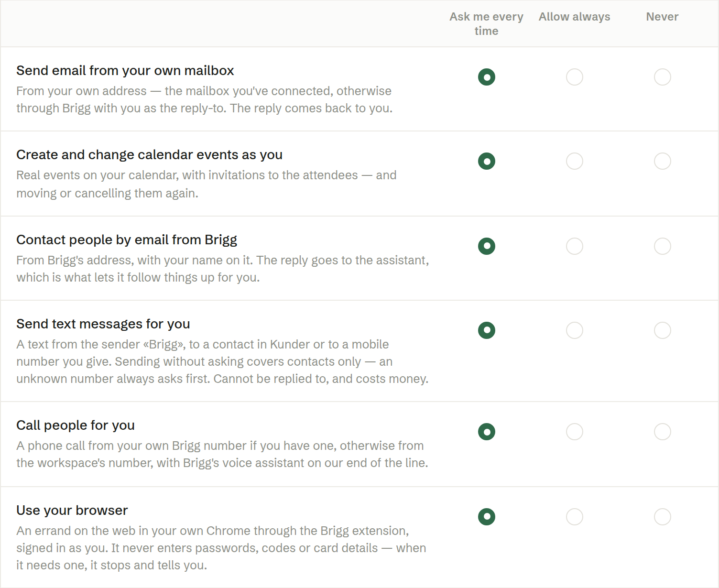The width and height of the screenshot is (719, 588).
Task: Choose Ask me every time for phone calls
Action: [486, 432]
